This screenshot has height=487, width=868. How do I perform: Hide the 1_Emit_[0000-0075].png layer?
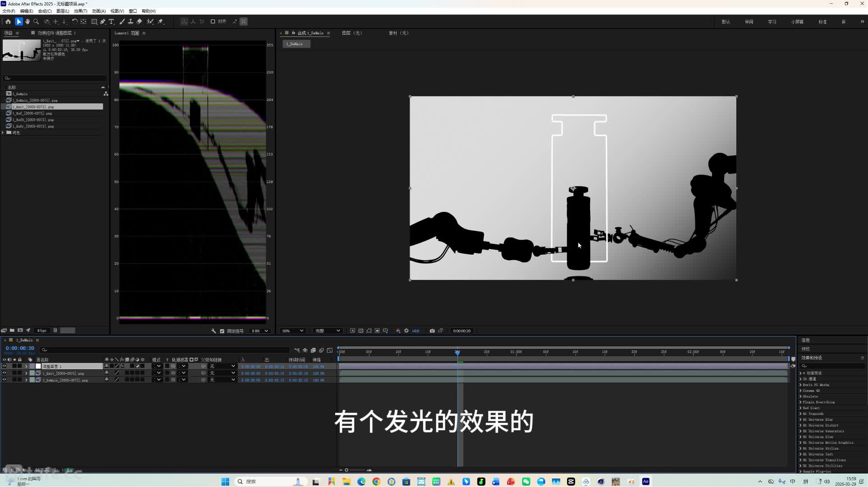pyautogui.click(x=5, y=373)
